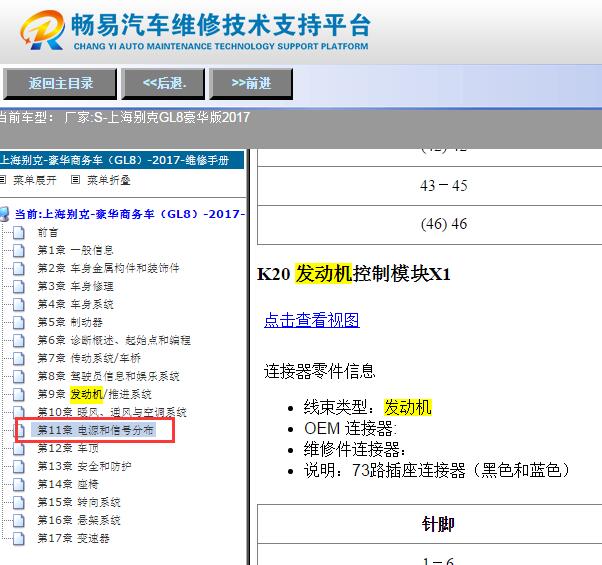Screen dimensions: 602x565
Task: Click the >>前进 forward button
Action: (x=251, y=84)
